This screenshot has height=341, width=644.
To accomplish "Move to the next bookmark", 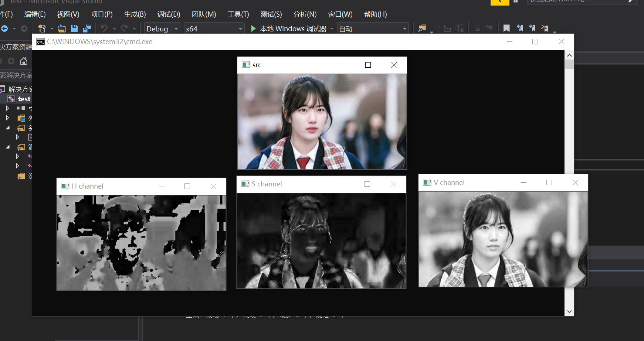I will point(532,28).
